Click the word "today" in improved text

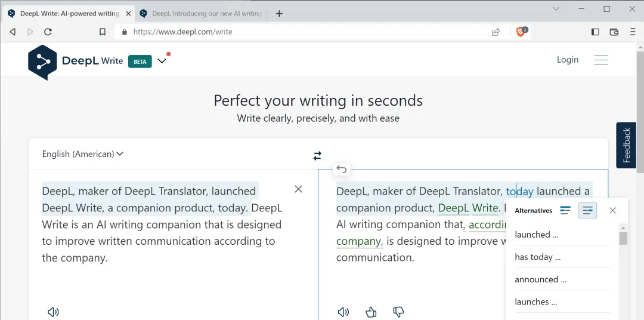tap(519, 191)
